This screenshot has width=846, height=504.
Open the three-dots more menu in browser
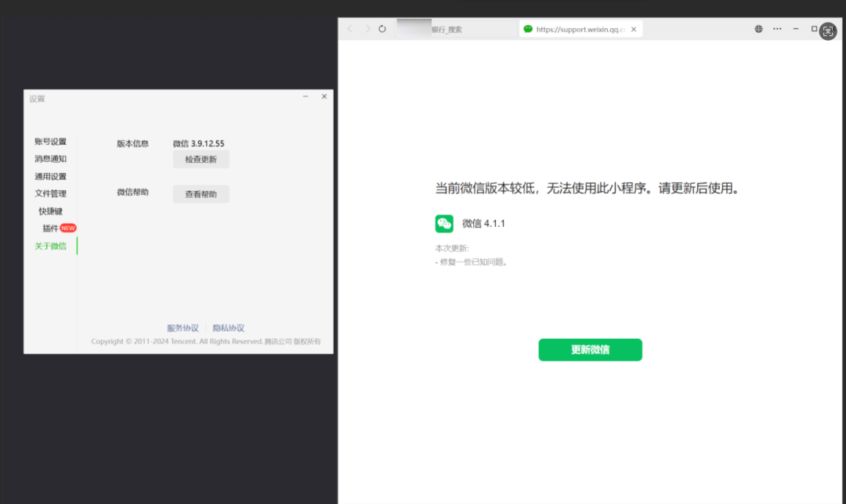777,29
